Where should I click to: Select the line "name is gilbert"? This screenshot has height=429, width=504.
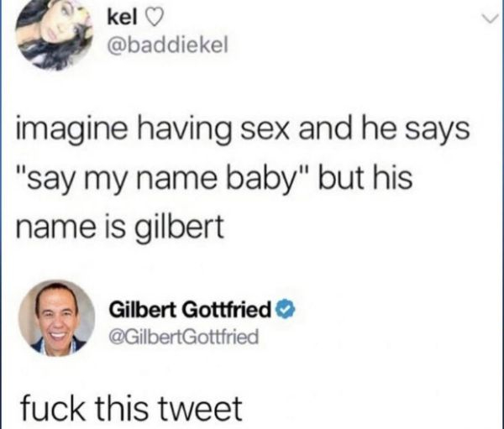pyautogui.click(x=120, y=228)
